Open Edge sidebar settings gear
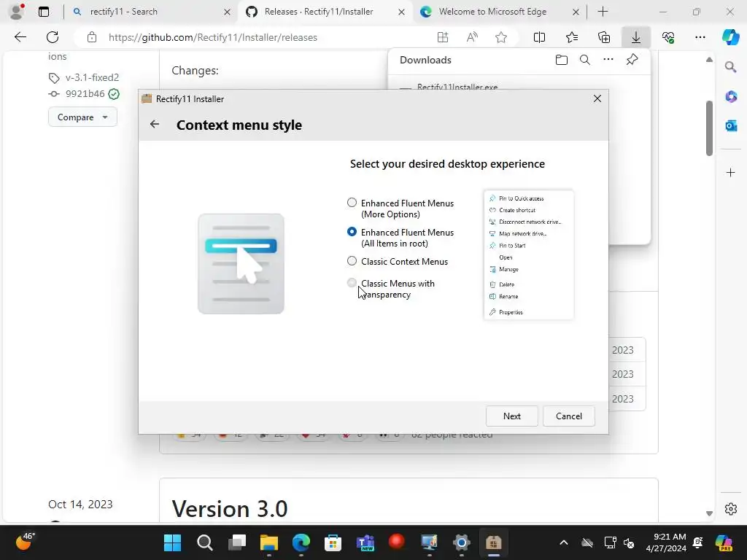The image size is (747, 560). tap(730, 508)
